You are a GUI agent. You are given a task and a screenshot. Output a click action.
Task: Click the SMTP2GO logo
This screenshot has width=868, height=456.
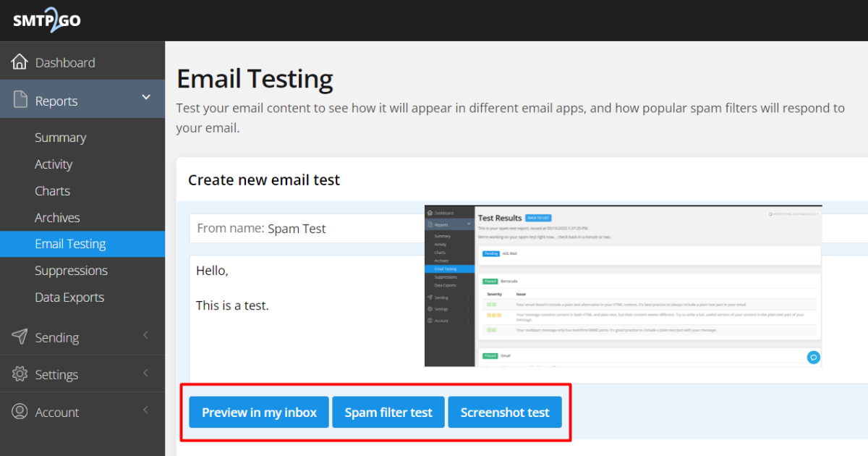pyautogui.click(x=46, y=20)
